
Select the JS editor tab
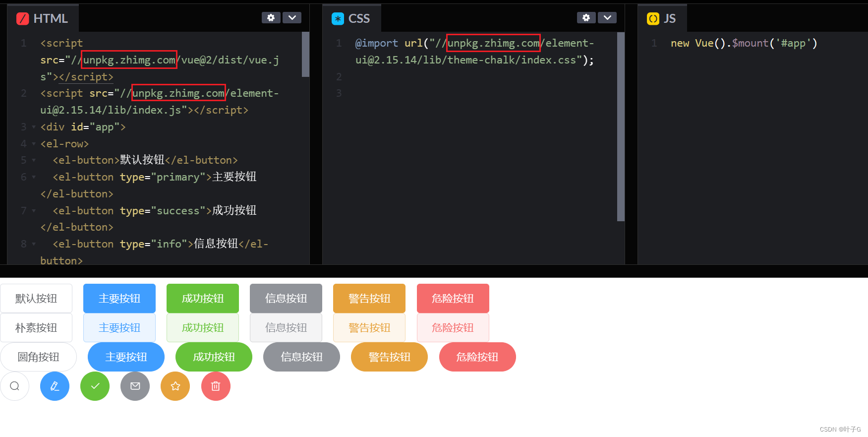[662, 18]
